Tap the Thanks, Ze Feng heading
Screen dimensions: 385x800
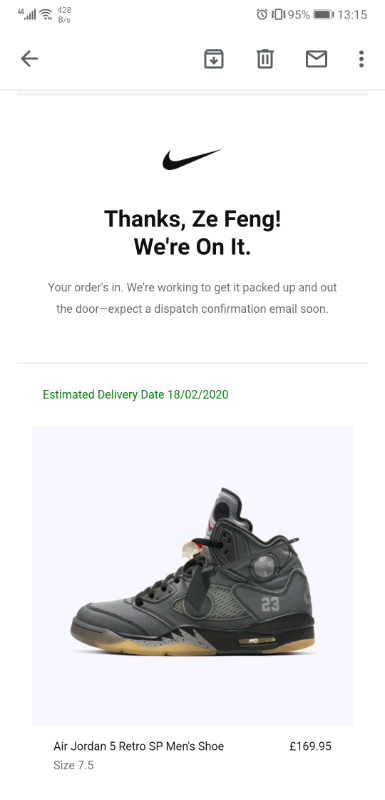(192, 219)
